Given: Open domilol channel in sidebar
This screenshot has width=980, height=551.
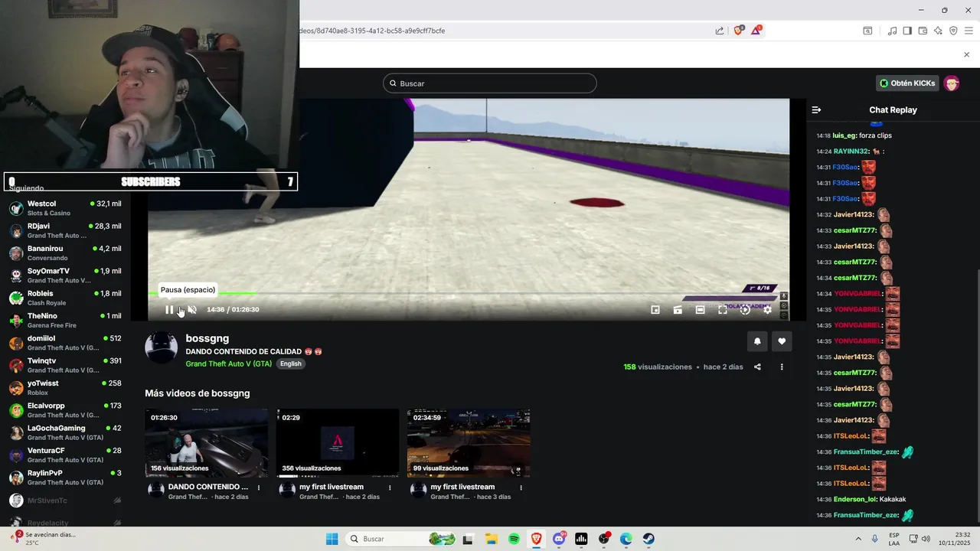Looking at the screenshot, I should click(x=64, y=343).
